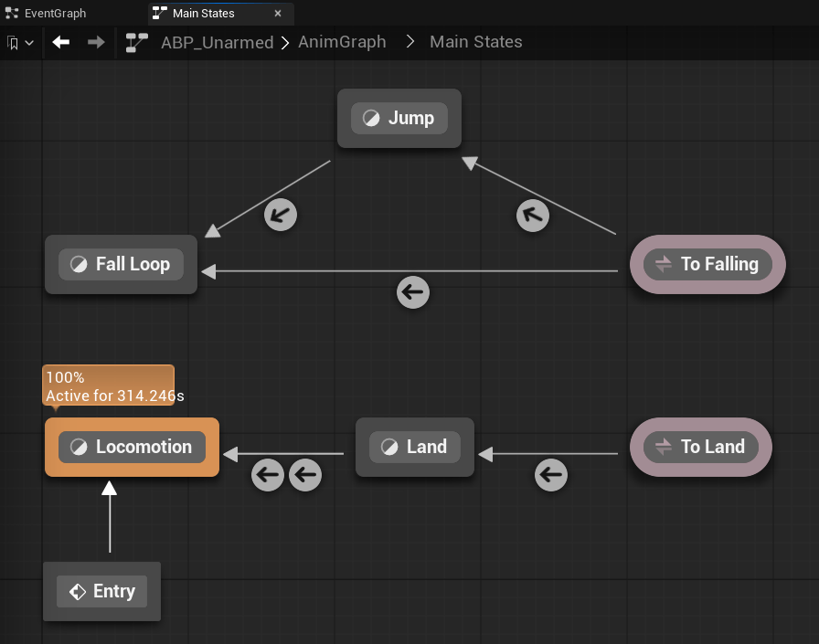This screenshot has width=819, height=644.
Task: Switch to the EventGraph tab
Action: 55,14
